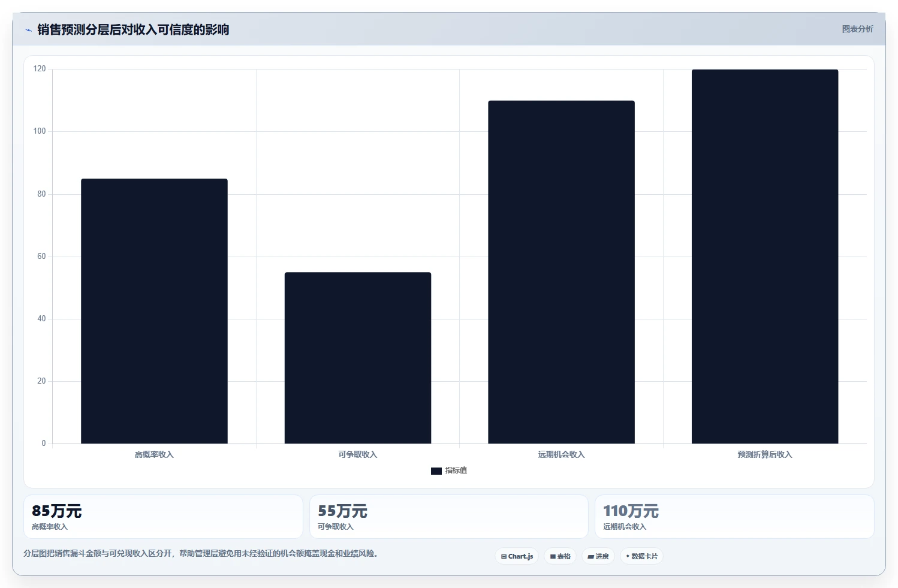Click the description text starting with 分层图把销售漏斗

pos(201,553)
